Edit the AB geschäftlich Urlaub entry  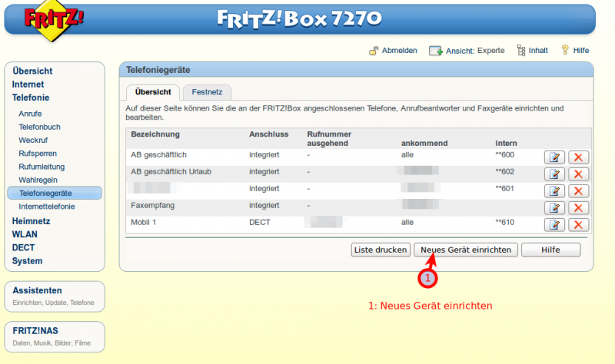pos(554,174)
